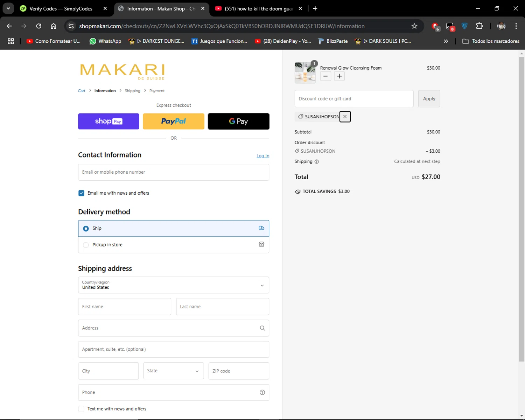Viewport: 525px width, 420px height.
Task: Click the Makari De Suisse logo
Action: tap(122, 71)
